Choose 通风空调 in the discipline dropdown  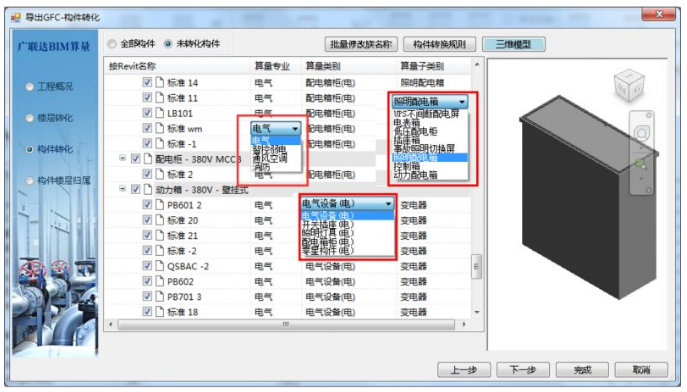tap(269, 158)
